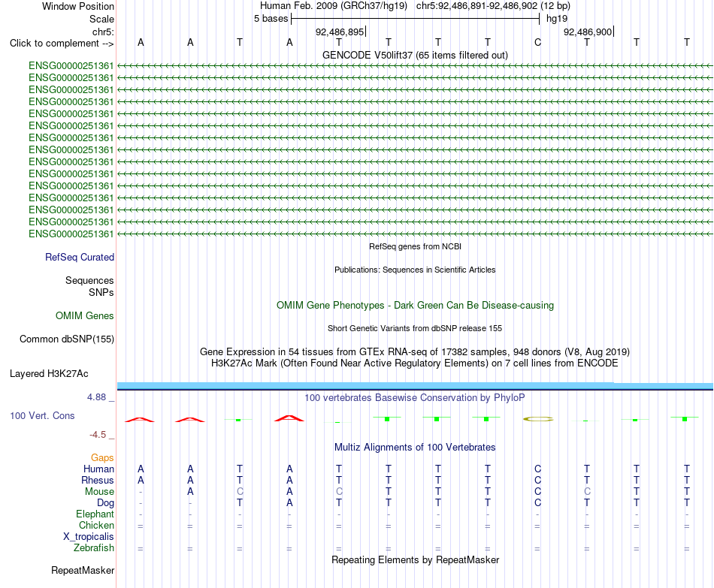Select the 'Zebrafish' species row label
714x588 pixels.
tap(93, 547)
